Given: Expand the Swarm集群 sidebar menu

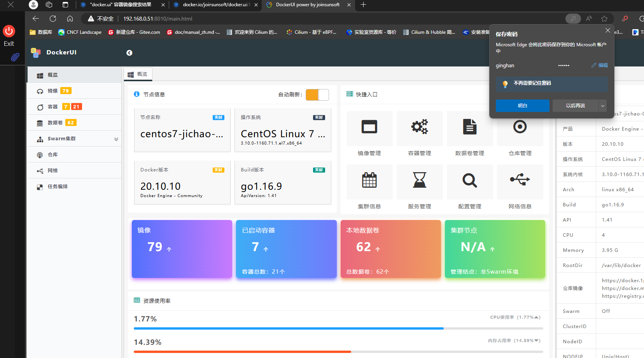Looking at the screenshot, I should [x=74, y=139].
